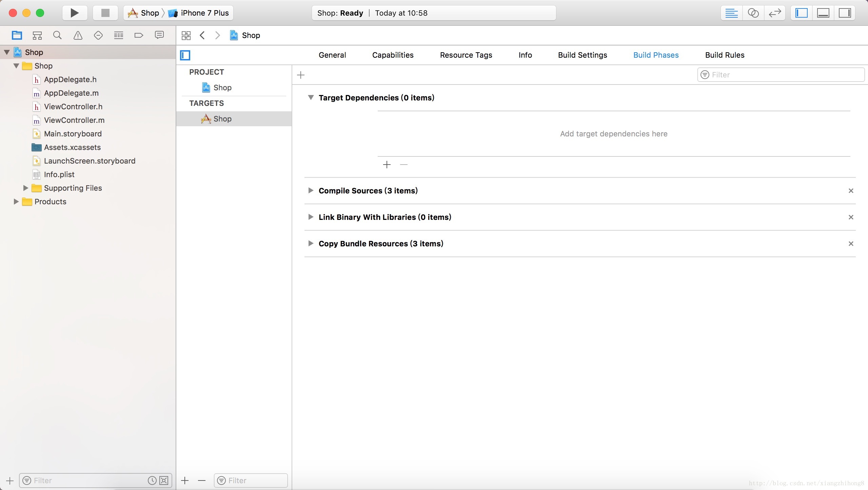Run the Shop build

[x=75, y=13]
